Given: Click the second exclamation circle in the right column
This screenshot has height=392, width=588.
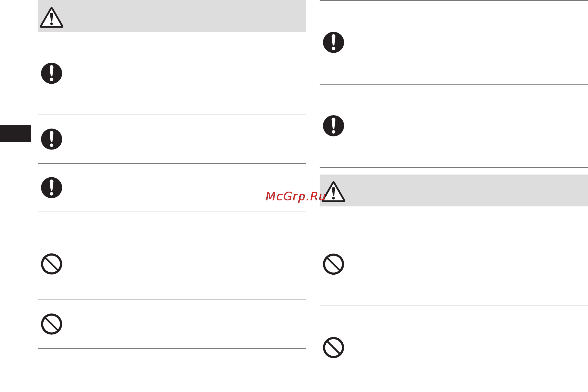Looking at the screenshot, I should pos(334,126).
